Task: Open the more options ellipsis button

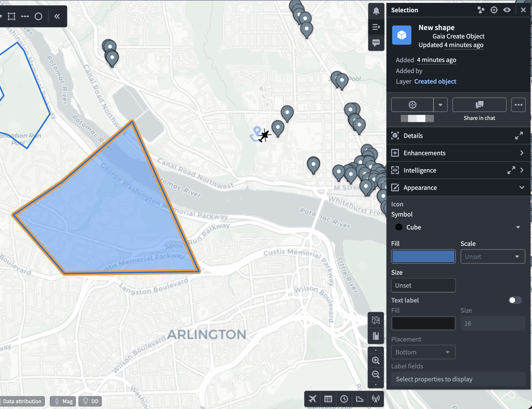Action: click(518, 105)
